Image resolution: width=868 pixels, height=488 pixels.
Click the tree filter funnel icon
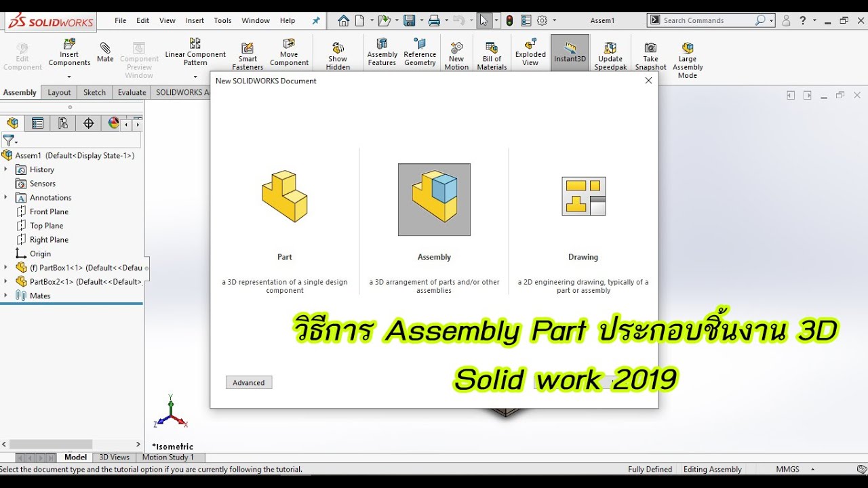[8, 140]
